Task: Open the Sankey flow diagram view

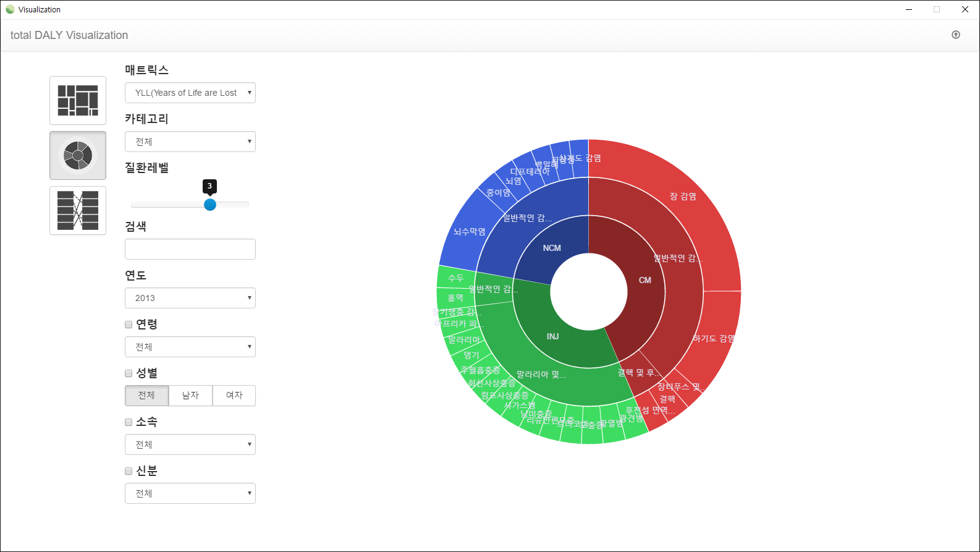Action: point(78,211)
